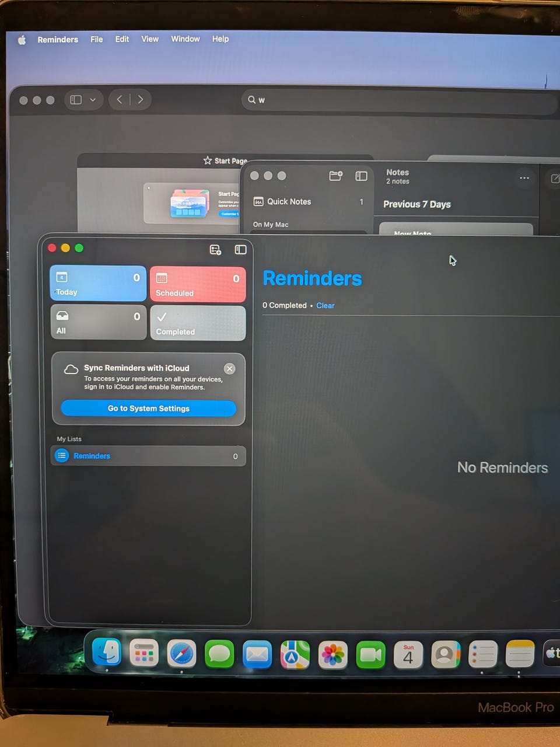Dismiss the Sync Reminders with iCloud card
Viewport: 560px width, 747px height.
pos(230,369)
